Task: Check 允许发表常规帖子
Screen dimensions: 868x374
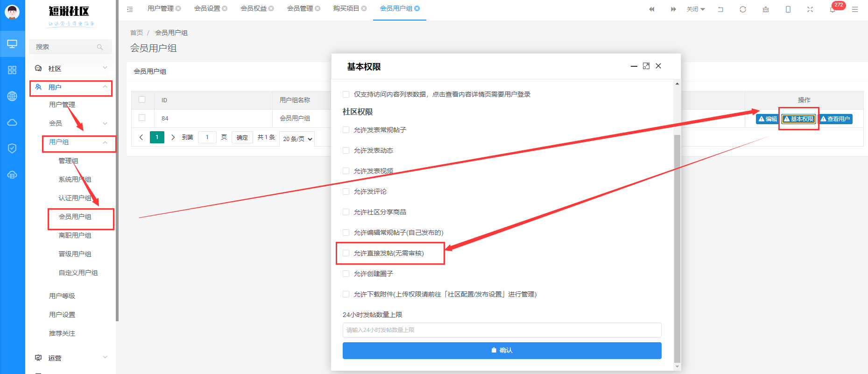Action: click(346, 130)
